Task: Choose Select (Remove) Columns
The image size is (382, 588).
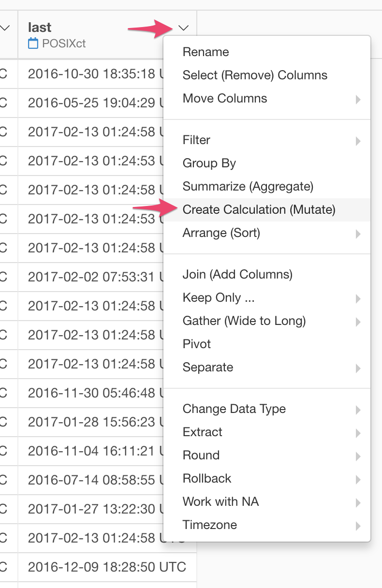Action: (255, 75)
